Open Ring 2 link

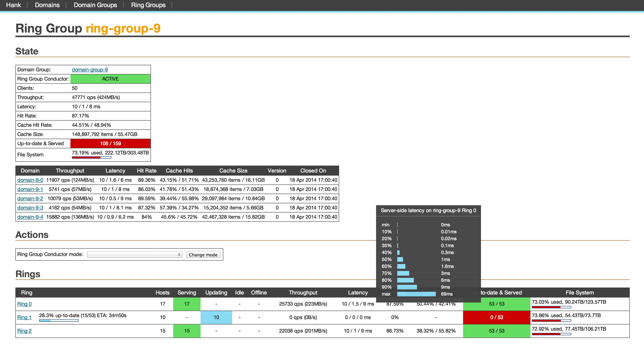coord(24,331)
